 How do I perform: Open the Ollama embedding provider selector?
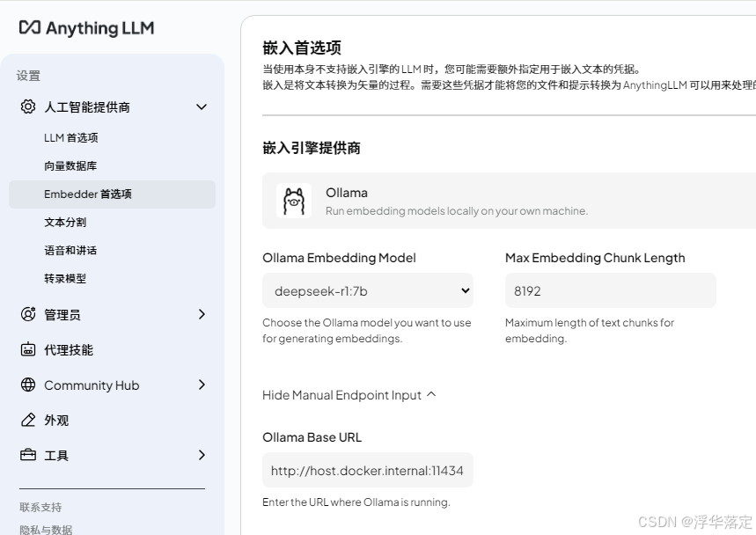tap(510, 201)
